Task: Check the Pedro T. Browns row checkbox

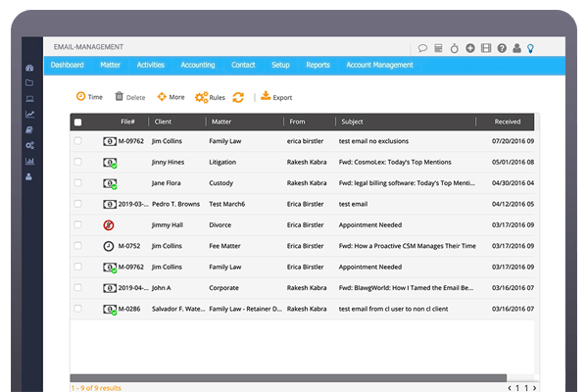Action: tap(77, 204)
